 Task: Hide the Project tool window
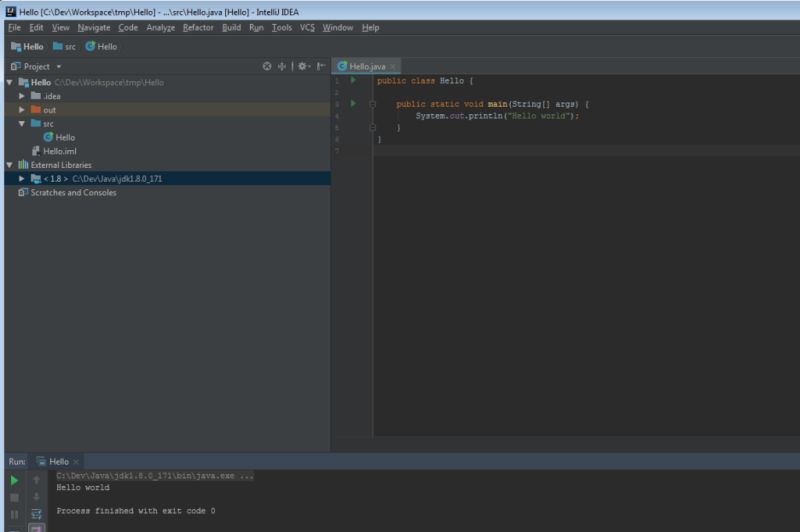point(321,66)
